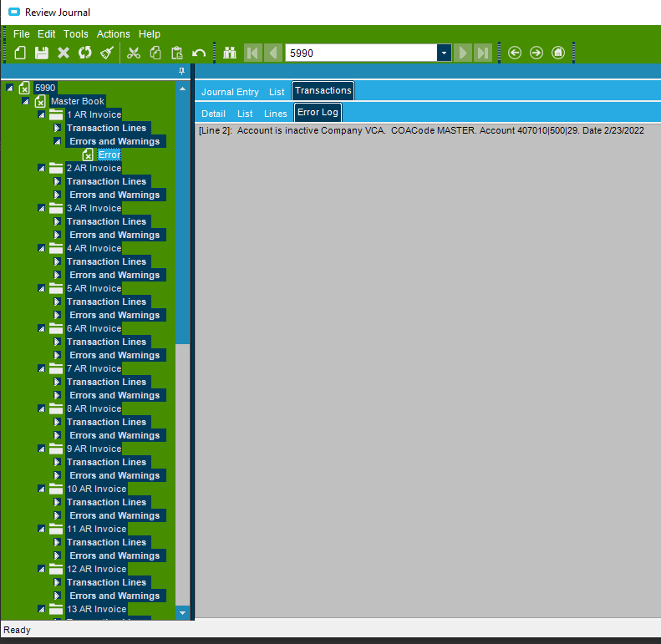Click the Clear broom toolbar icon
This screenshot has height=644, width=661.
tap(107, 53)
